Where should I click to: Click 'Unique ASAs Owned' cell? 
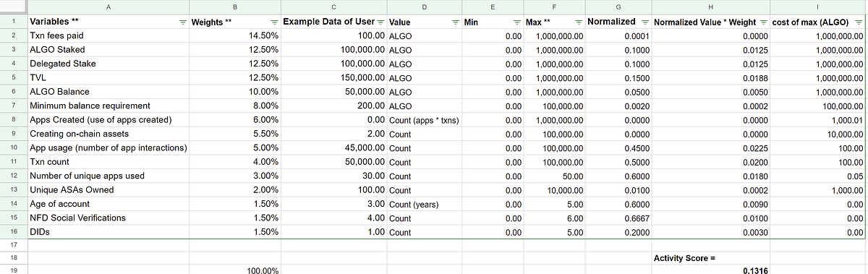(x=108, y=190)
